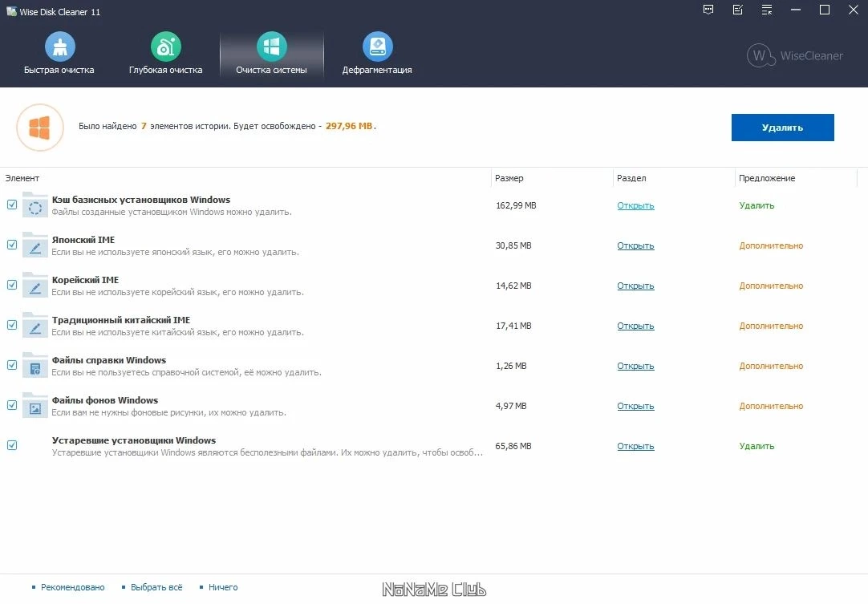The height and width of the screenshot is (604, 868).
Task: Select Файлы фонов Windows title text
Action: click(x=104, y=400)
